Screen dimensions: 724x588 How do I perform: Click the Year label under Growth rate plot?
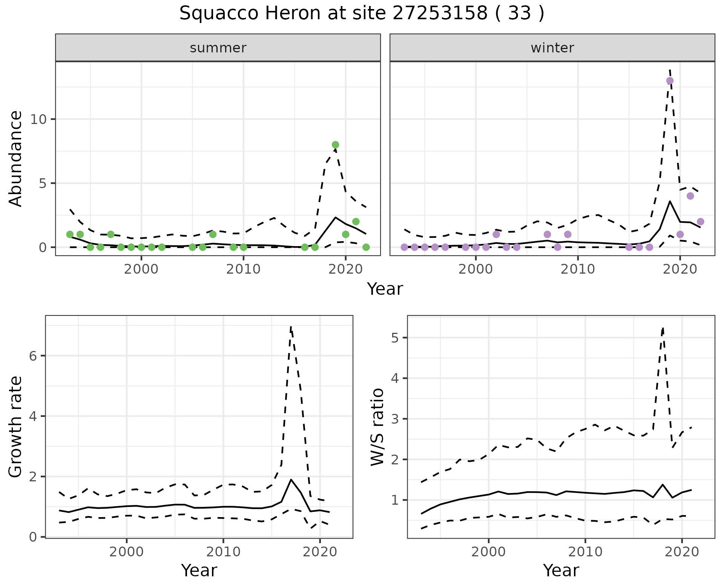click(x=199, y=570)
